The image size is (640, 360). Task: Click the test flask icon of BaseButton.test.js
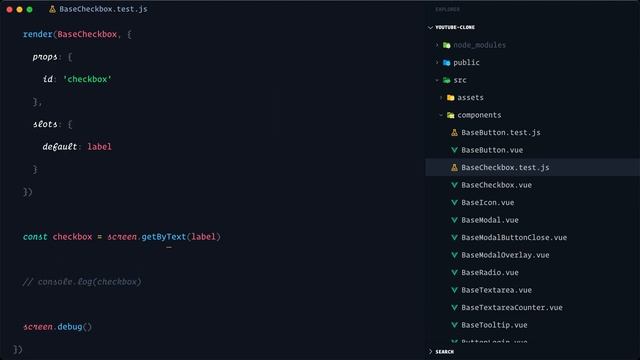(x=454, y=132)
